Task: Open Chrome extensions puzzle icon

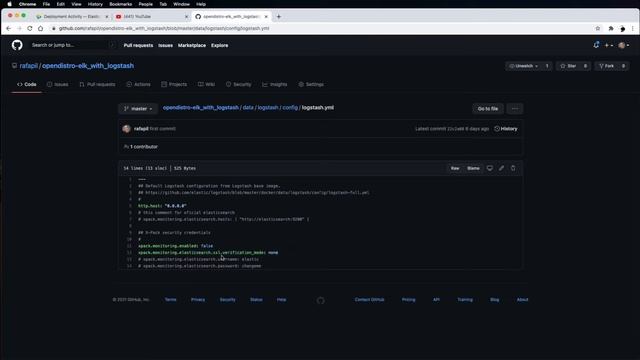Action: coord(611,28)
